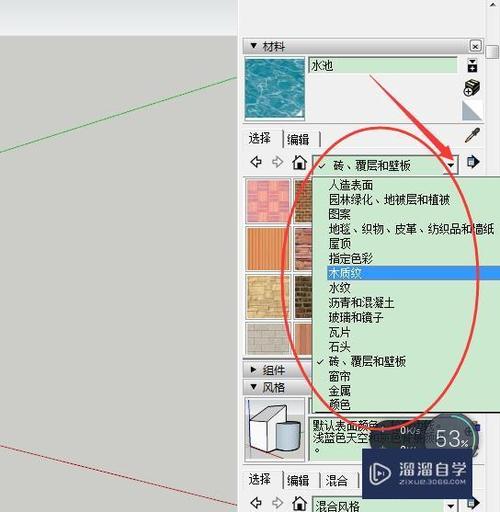This screenshot has height=512, width=500.
Task: Go forward in styles browser
Action: (x=277, y=502)
